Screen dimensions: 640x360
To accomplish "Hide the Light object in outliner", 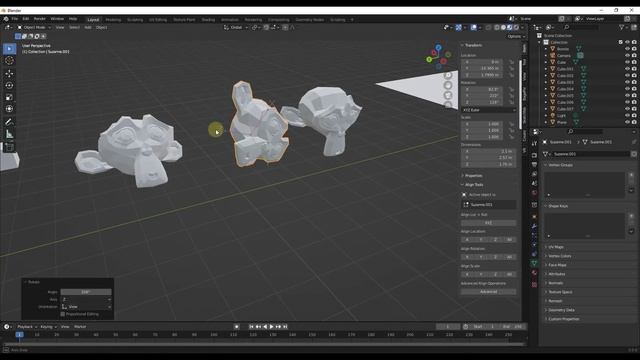I will point(627,116).
